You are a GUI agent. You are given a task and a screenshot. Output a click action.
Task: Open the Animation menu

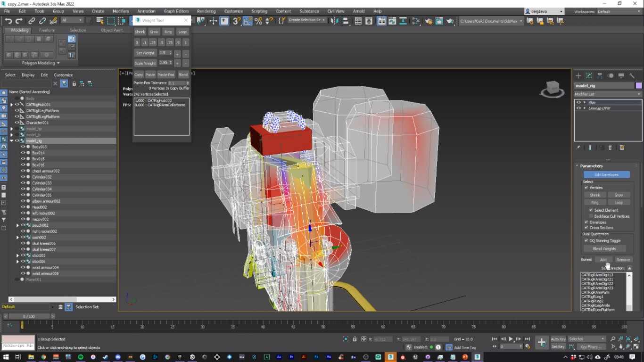click(x=146, y=11)
